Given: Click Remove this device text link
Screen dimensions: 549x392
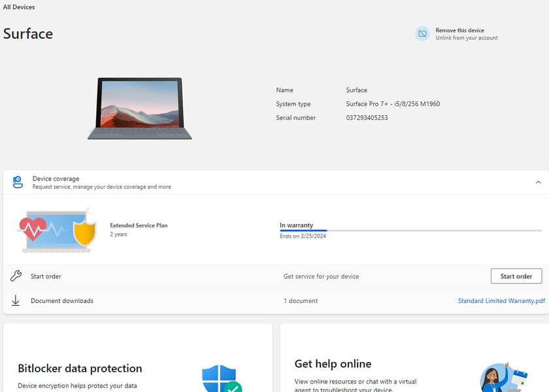Looking at the screenshot, I should click(459, 30).
